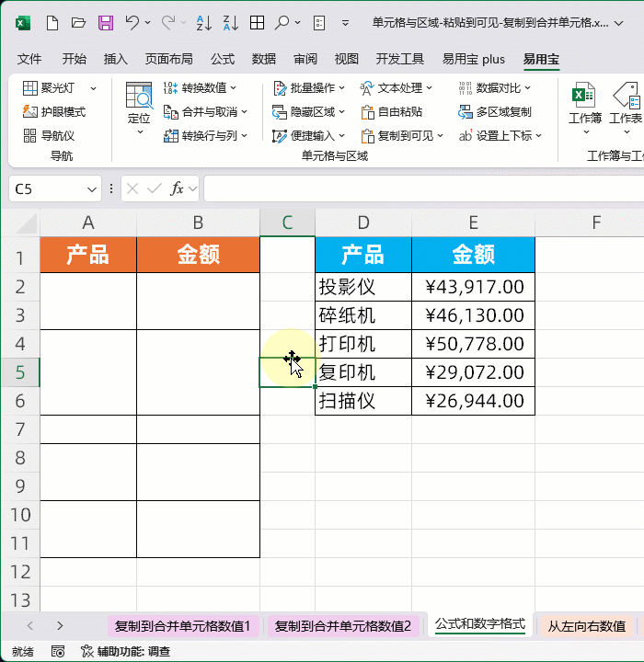Screen dimensions: 644x662
Task: Click the Borders grid icon in title bar
Action: coord(258,23)
